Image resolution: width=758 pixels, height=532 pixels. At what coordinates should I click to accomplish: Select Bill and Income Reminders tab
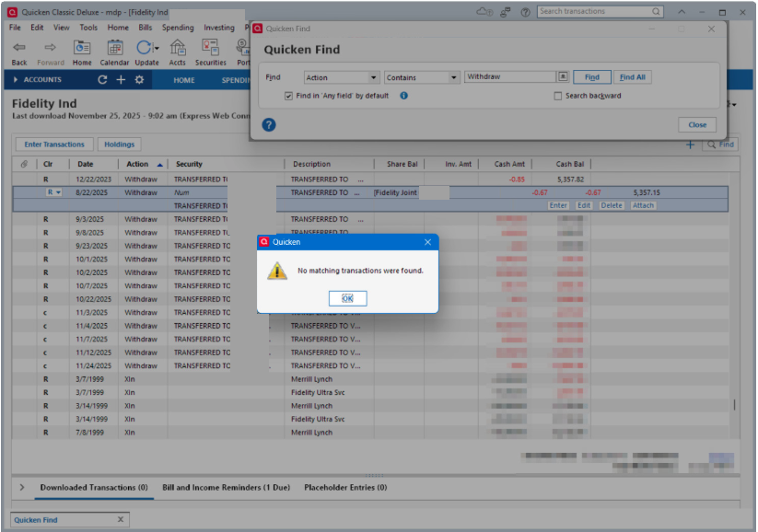click(227, 487)
